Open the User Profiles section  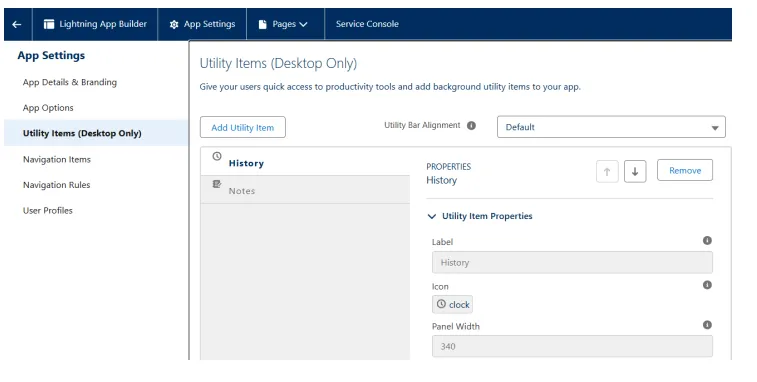click(x=47, y=211)
